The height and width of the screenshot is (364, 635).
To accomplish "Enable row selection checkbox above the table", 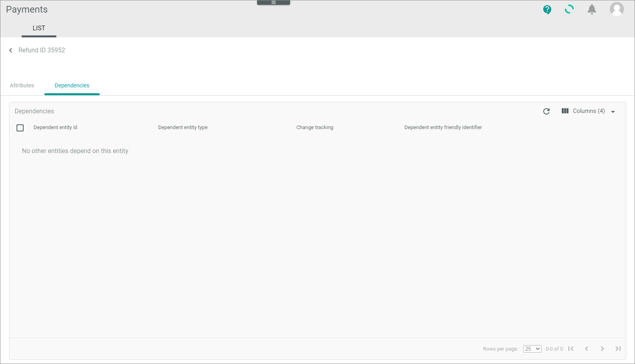I will click(20, 127).
